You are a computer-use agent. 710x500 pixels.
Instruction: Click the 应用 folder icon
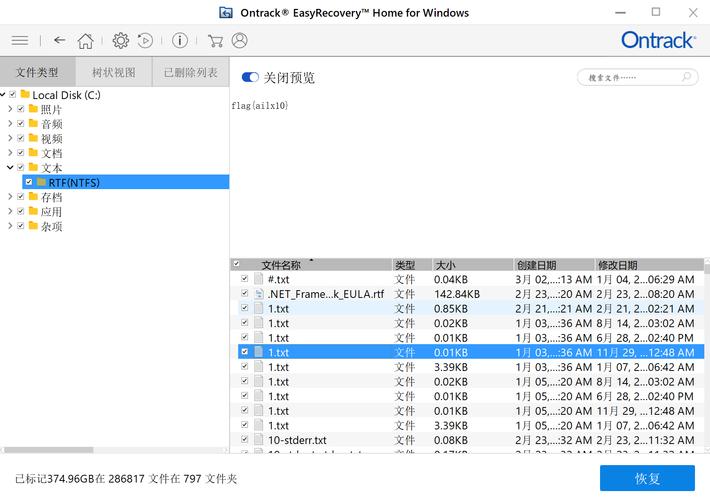[x=33, y=211]
